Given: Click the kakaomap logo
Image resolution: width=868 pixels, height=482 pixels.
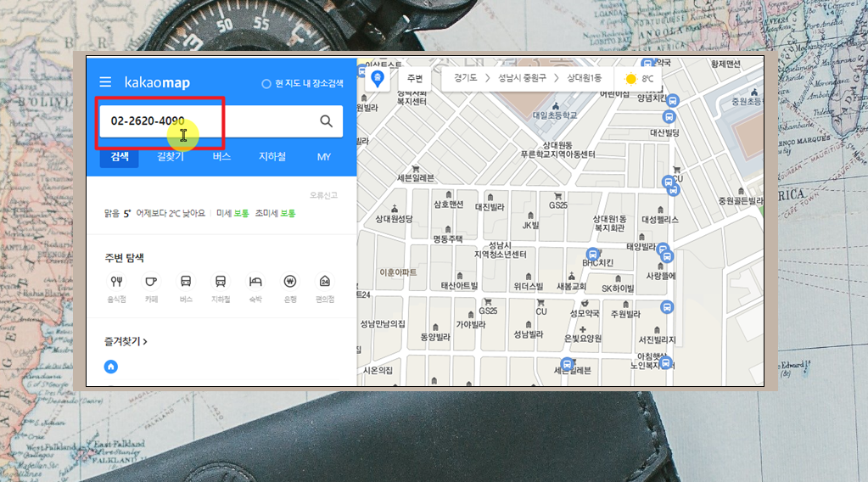Looking at the screenshot, I should (x=157, y=82).
